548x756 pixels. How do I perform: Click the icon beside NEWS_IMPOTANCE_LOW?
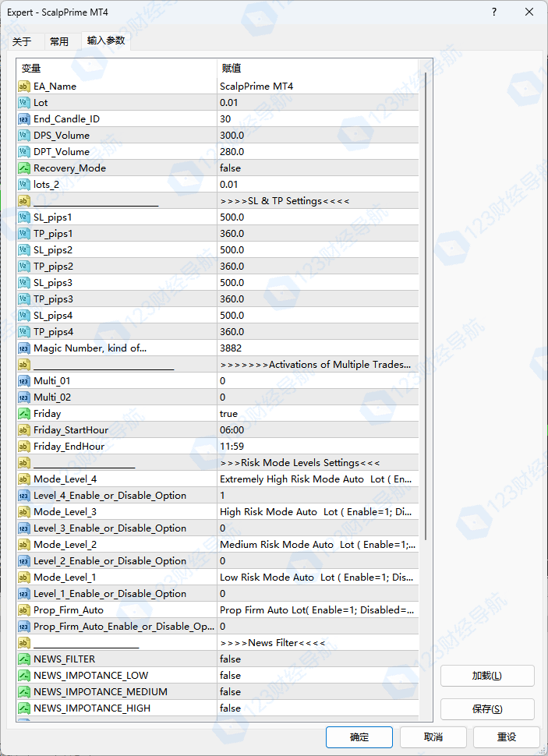click(x=24, y=676)
